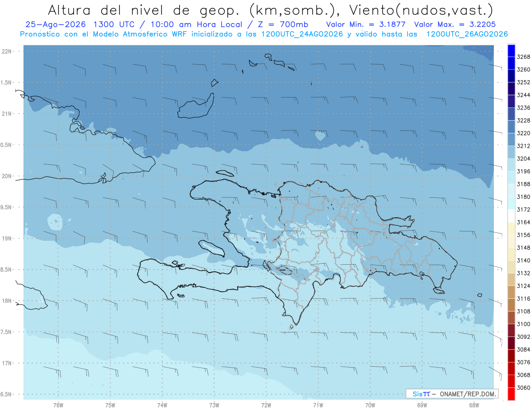
Task: Click the 'Valor Max. = 3.2205' text
Action: tap(455, 24)
